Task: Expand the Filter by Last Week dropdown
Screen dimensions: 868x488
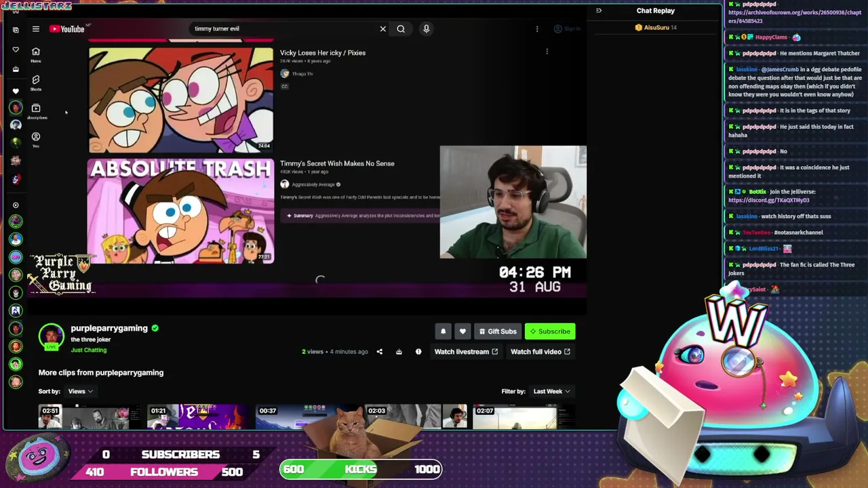Action: point(551,391)
